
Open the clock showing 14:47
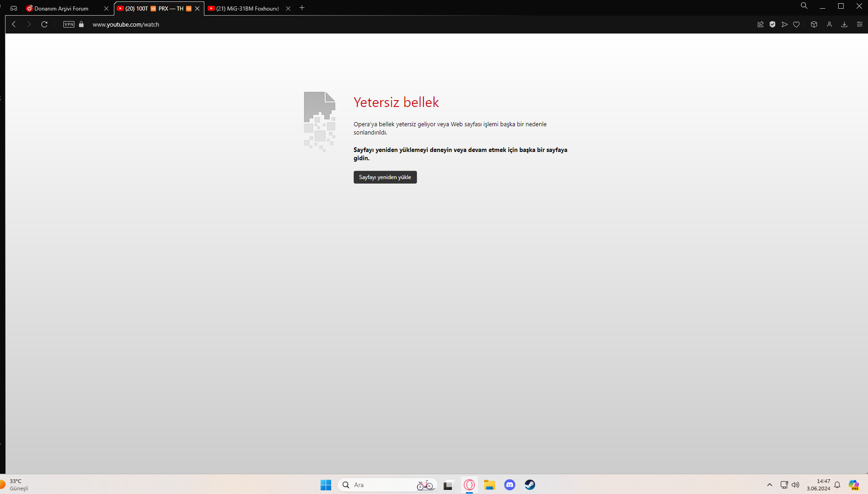click(818, 485)
